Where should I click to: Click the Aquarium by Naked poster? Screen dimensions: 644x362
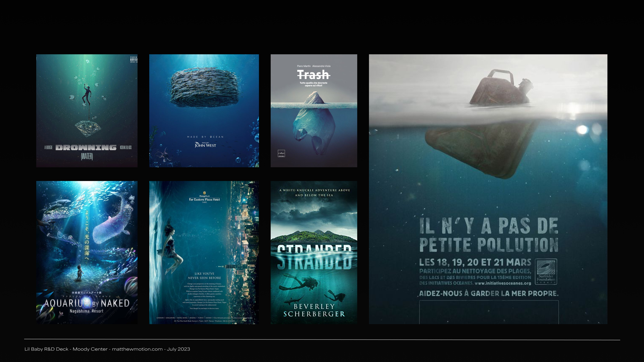click(87, 252)
